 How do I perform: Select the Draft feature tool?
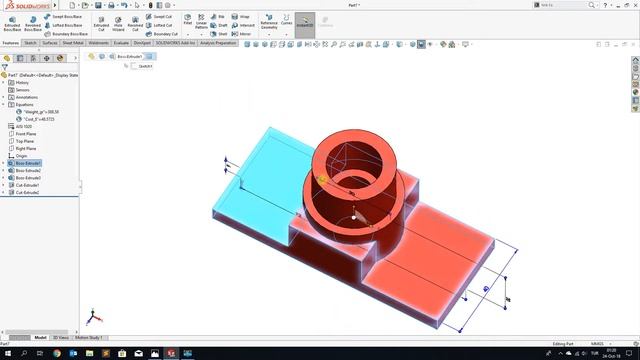pyautogui.click(x=219, y=25)
